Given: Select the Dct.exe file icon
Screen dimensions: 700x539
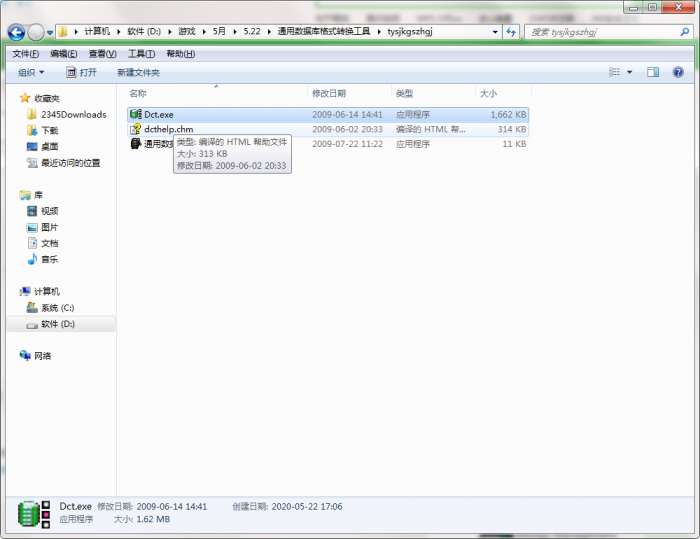Looking at the screenshot, I should pos(136,114).
